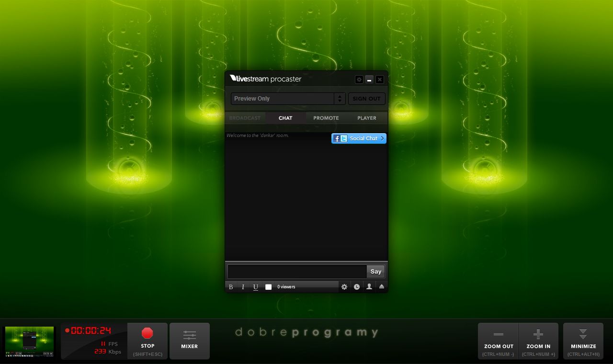Toggle underline text formatting in chat

pyautogui.click(x=255, y=287)
